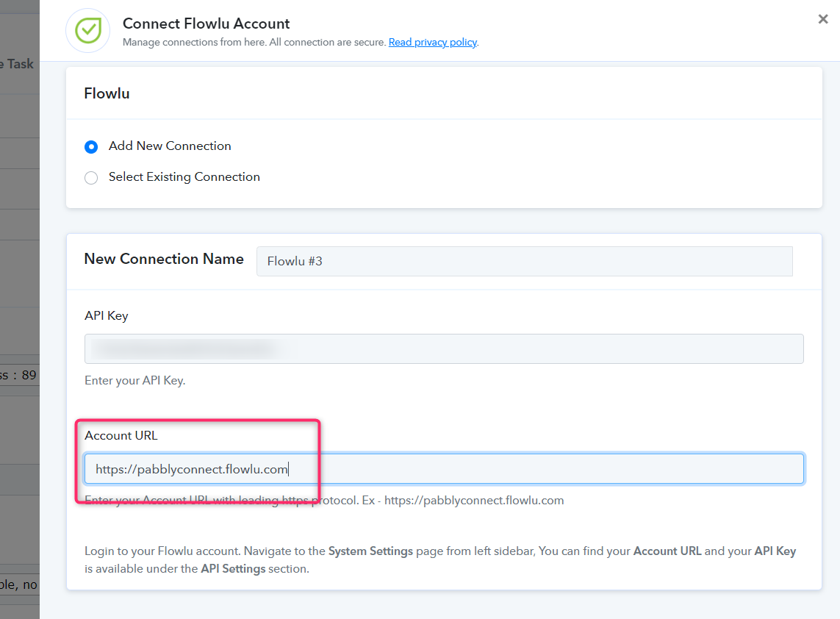Click the dimmed 'Task' text behind the dialog
Screen dimensions: 840x619
point(21,64)
